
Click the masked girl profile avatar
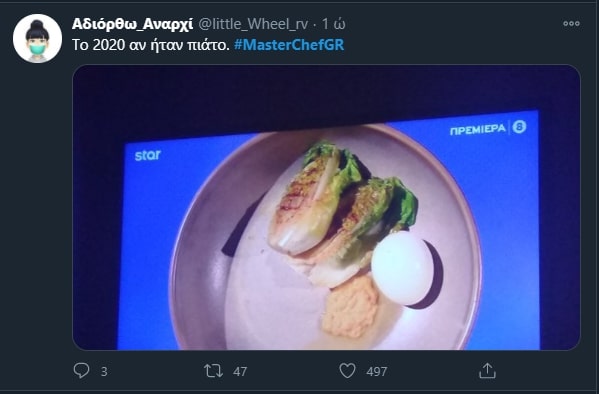click(37, 38)
